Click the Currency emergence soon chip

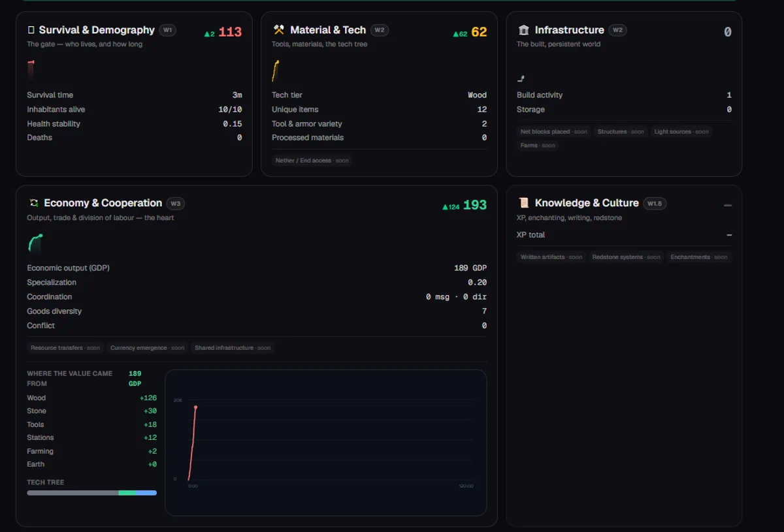(x=148, y=348)
